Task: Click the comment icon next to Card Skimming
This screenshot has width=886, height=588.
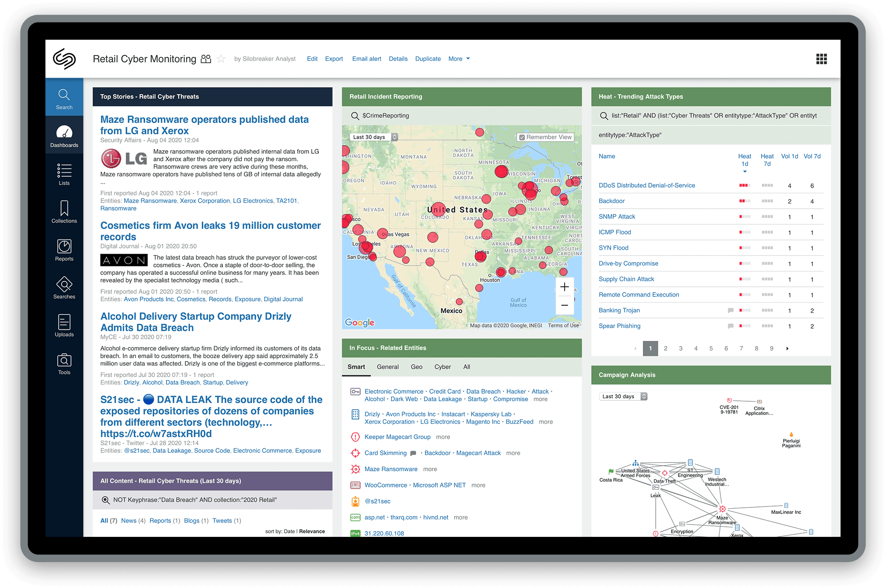Action: click(413, 453)
